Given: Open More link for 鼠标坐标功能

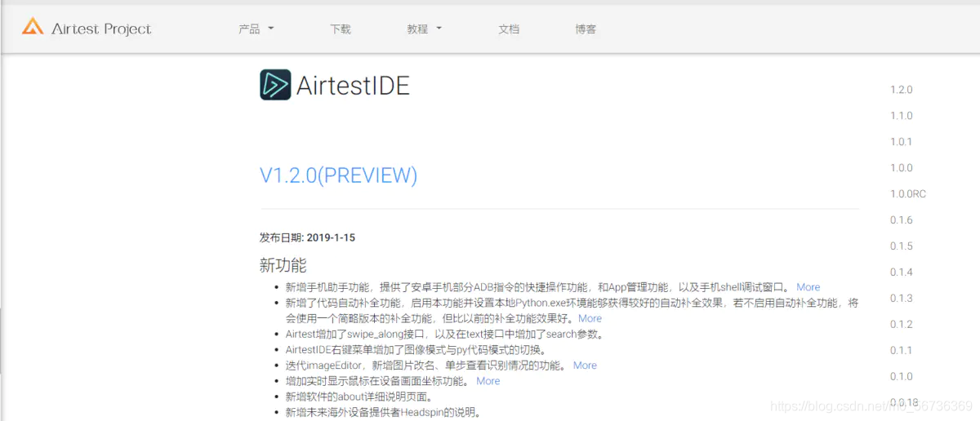Looking at the screenshot, I should [x=488, y=381].
